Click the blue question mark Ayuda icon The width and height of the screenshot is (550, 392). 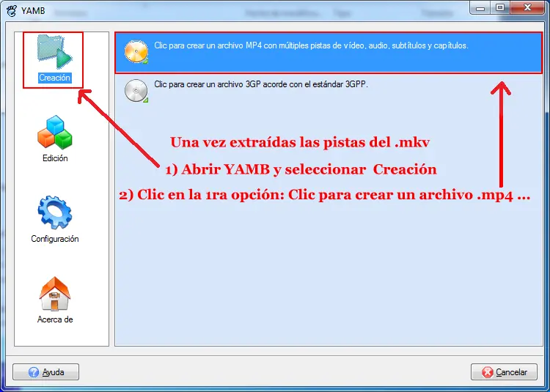[34, 372]
